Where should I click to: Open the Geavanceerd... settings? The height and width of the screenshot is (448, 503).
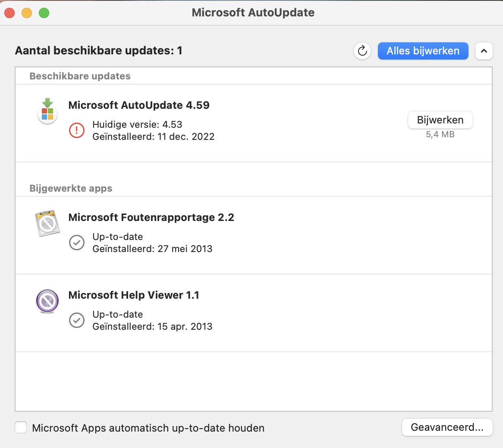coord(447,427)
